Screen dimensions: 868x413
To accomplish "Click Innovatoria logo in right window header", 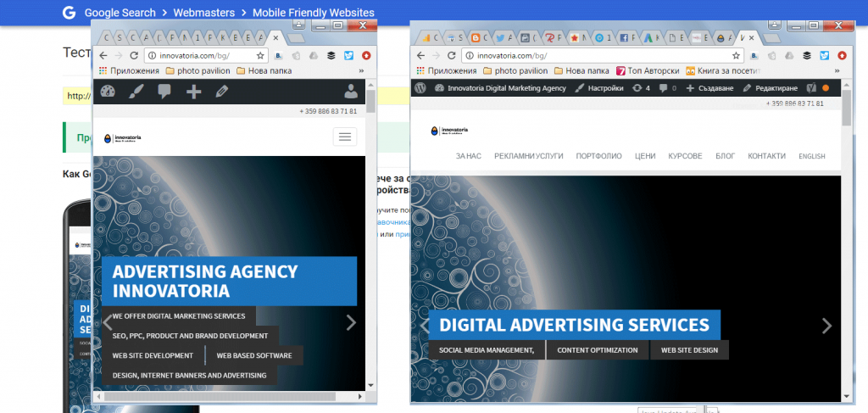I will point(449,131).
